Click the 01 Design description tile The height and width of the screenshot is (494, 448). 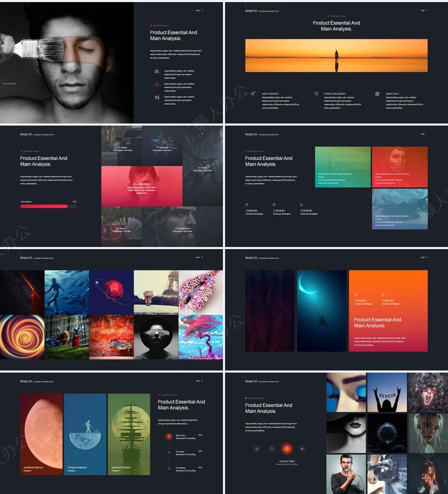click(121, 145)
